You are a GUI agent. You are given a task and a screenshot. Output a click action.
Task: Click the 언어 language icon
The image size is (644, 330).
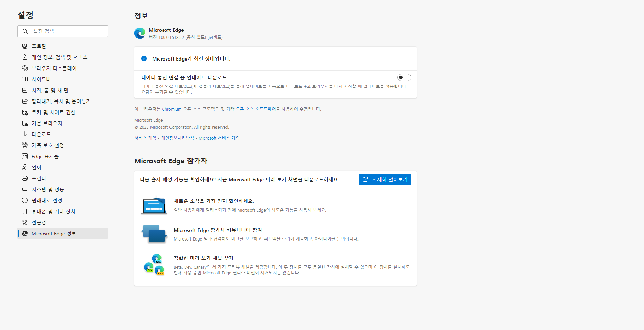point(25,167)
